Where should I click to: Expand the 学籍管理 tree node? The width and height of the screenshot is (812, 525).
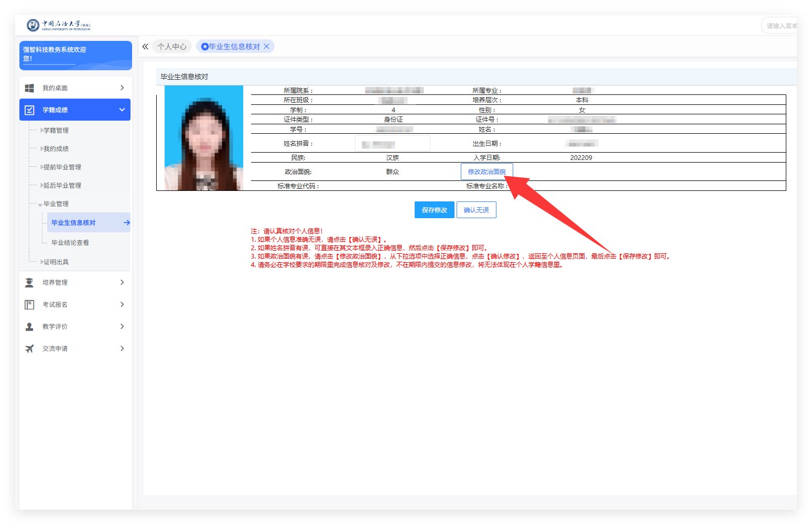[42, 131]
